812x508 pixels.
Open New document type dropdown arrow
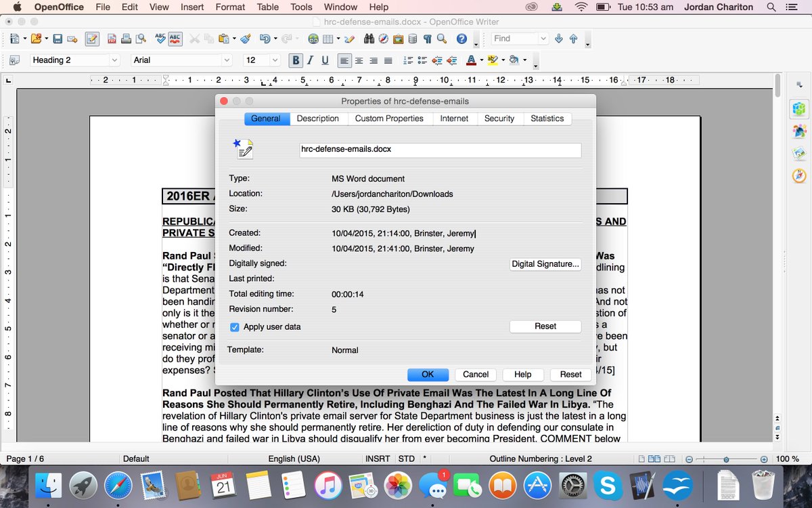24,39
